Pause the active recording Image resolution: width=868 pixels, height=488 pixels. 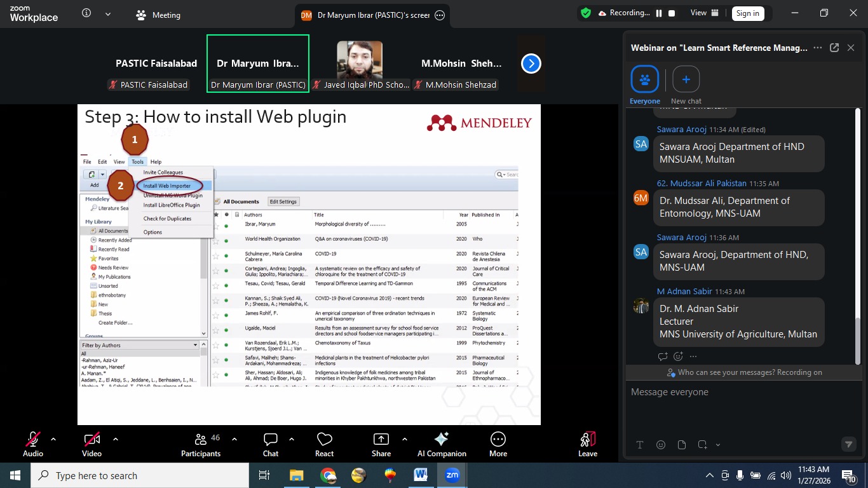point(658,13)
